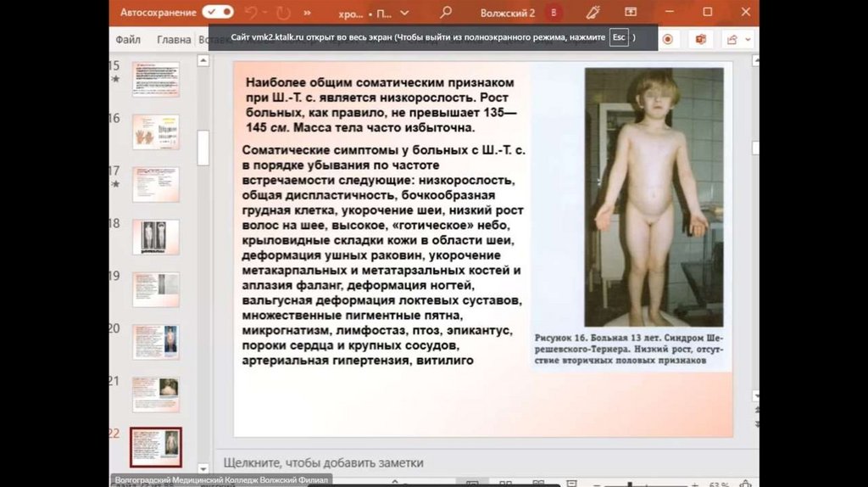868x487 pixels.
Task: Open the search magnifier in title bar
Action: coord(446,13)
